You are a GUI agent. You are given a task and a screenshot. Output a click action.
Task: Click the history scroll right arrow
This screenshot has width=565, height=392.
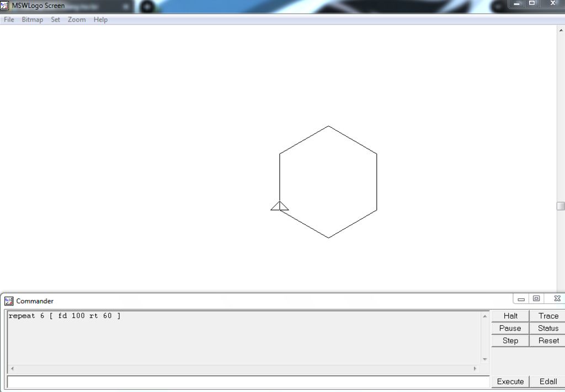475,369
